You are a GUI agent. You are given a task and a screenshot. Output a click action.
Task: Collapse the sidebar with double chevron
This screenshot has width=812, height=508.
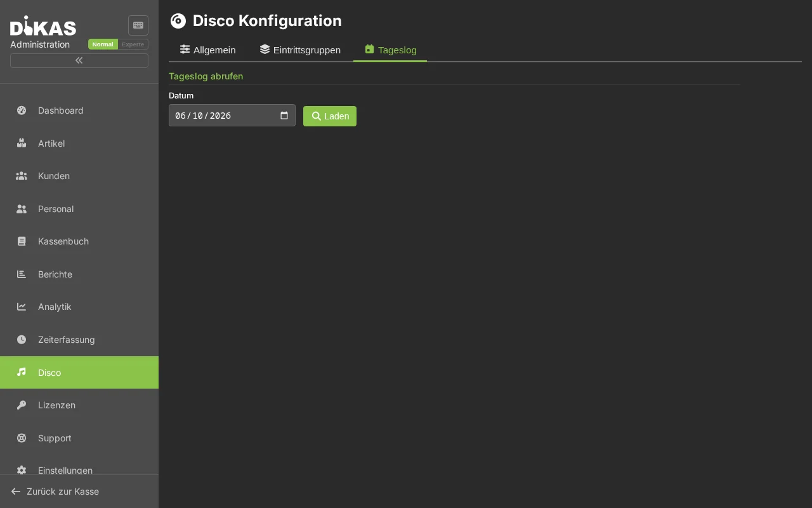point(79,60)
